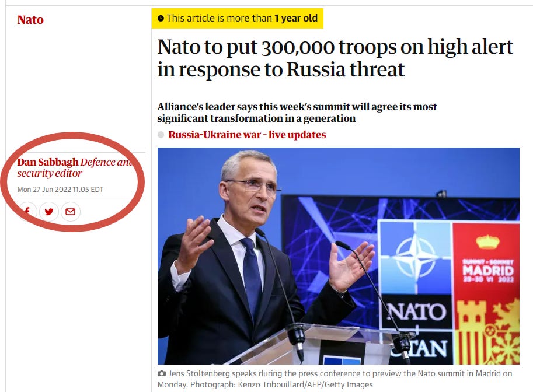Open Dan Sabbagh author profile
This screenshot has height=392, width=533.
coord(48,162)
